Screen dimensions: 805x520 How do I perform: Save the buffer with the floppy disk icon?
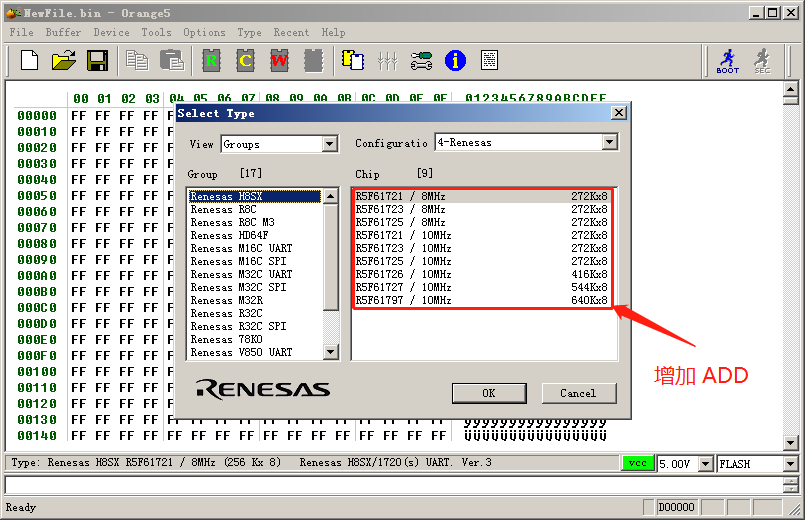pos(97,61)
